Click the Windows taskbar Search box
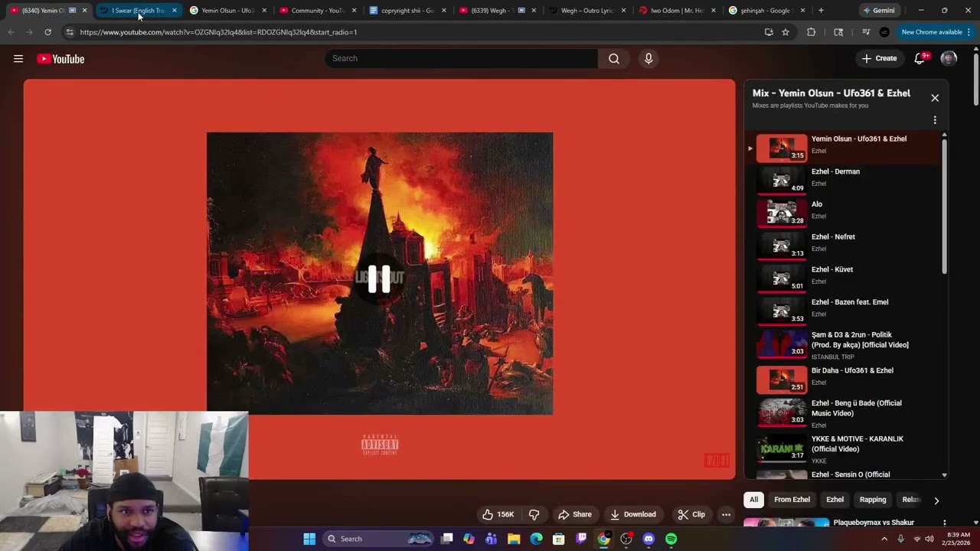 [x=379, y=539]
